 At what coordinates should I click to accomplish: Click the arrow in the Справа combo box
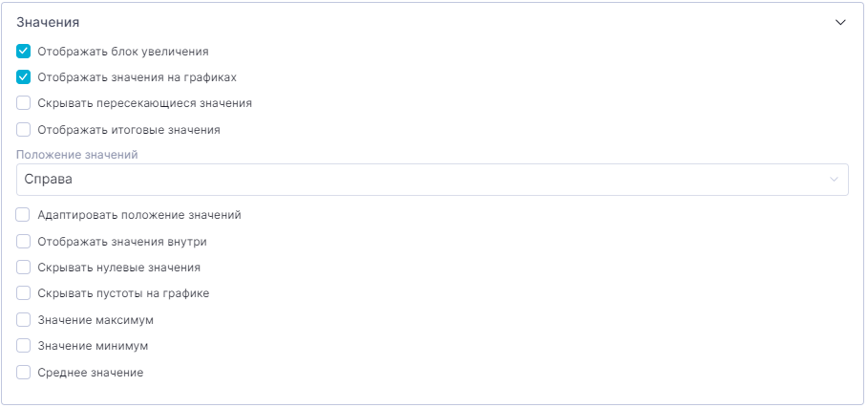(x=834, y=180)
